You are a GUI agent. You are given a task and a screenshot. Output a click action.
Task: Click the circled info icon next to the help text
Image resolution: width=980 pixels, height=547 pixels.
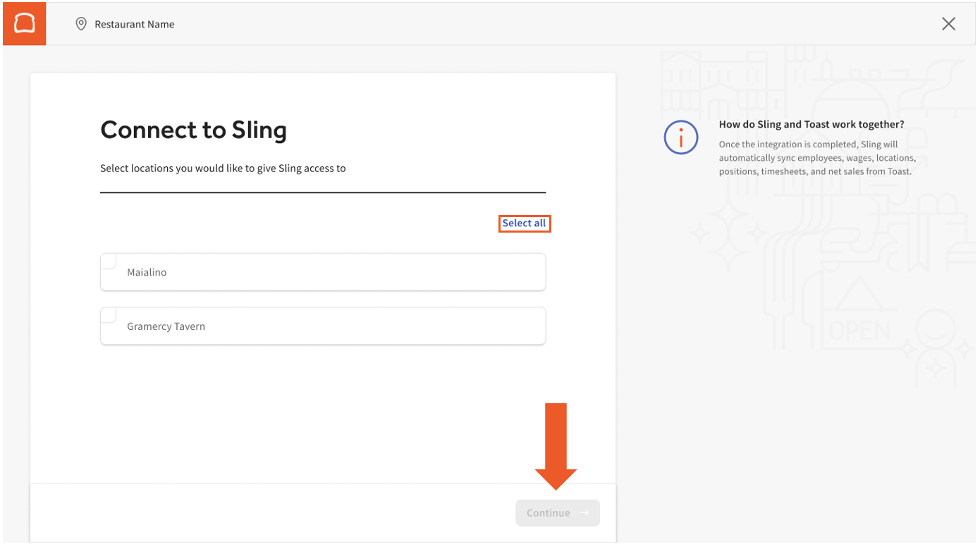[x=681, y=138]
